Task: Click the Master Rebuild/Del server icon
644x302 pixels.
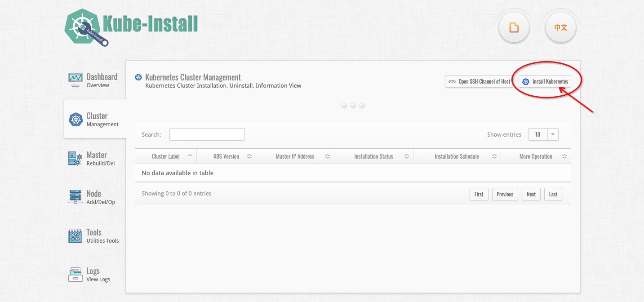Action: (76, 159)
